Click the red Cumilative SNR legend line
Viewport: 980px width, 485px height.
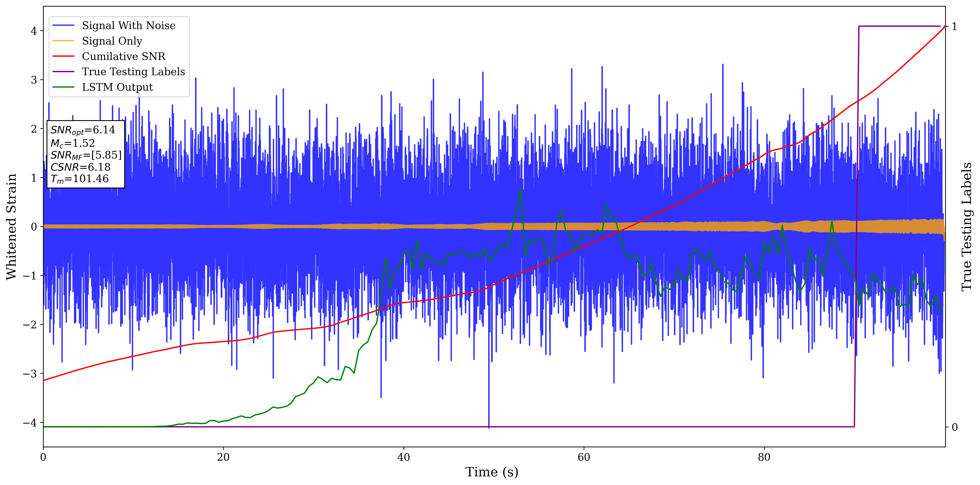tap(63, 56)
